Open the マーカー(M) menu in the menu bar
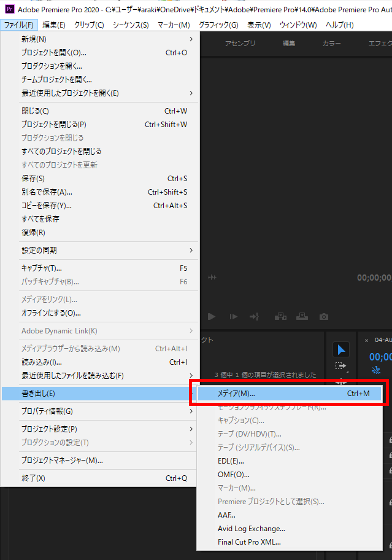 point(174,25)
